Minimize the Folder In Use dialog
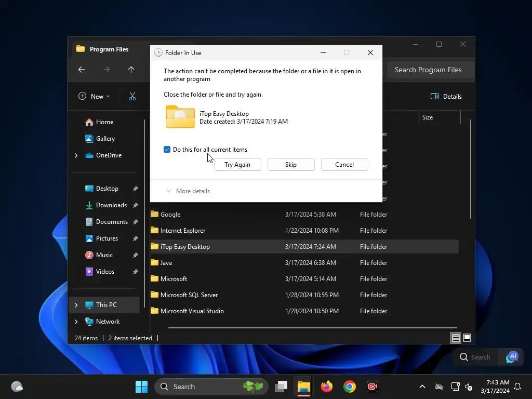The height and width of the screenshot is (399, 532). tap(323, 52)
